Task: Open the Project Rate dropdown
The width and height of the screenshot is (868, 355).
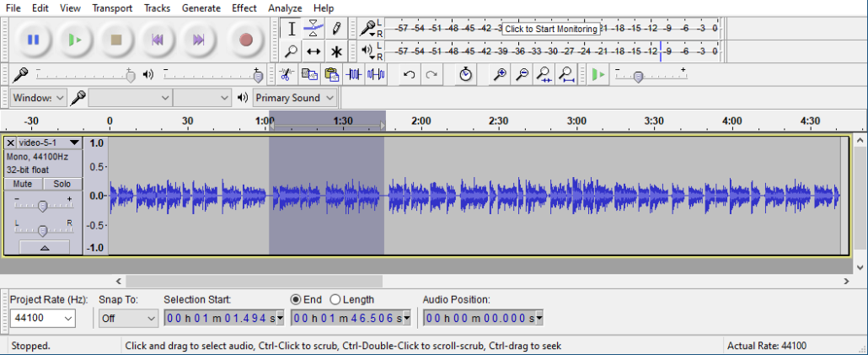Action: [x=67, y=319]
